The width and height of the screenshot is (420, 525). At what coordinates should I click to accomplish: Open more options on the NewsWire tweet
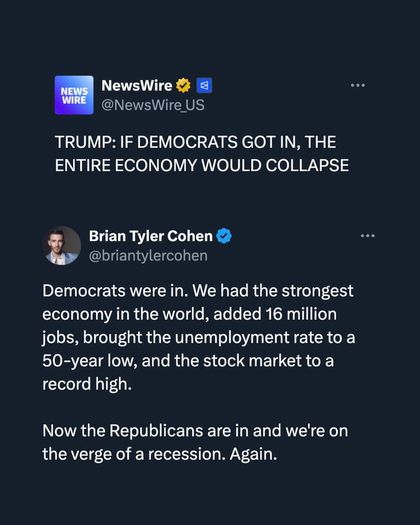[x=358, y=86]
